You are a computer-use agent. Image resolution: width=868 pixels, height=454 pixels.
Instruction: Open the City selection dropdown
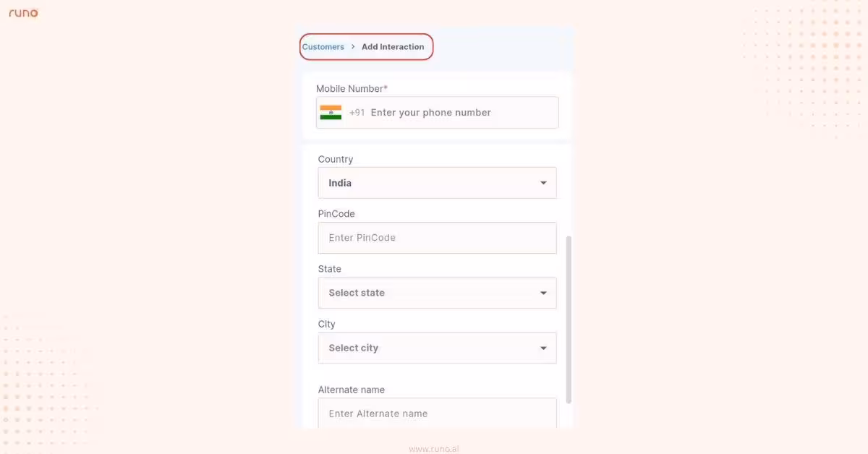point(437,348)
